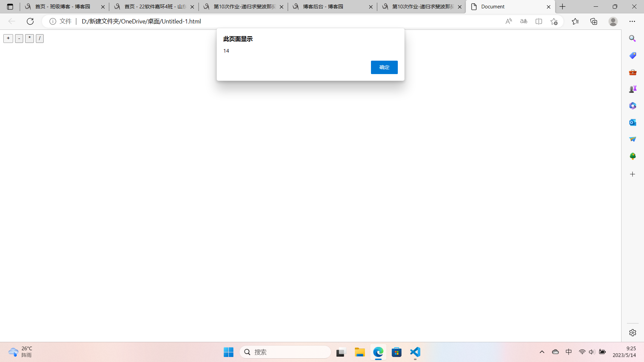Screen dimensions: 644x362
Task: Refresh the current page
Action: pos(30,21)
